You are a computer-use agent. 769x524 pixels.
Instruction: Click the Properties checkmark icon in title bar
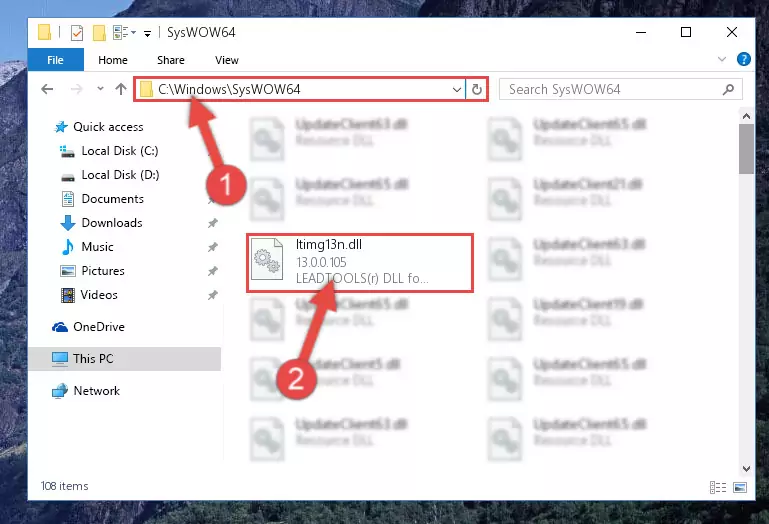(77, 33)
